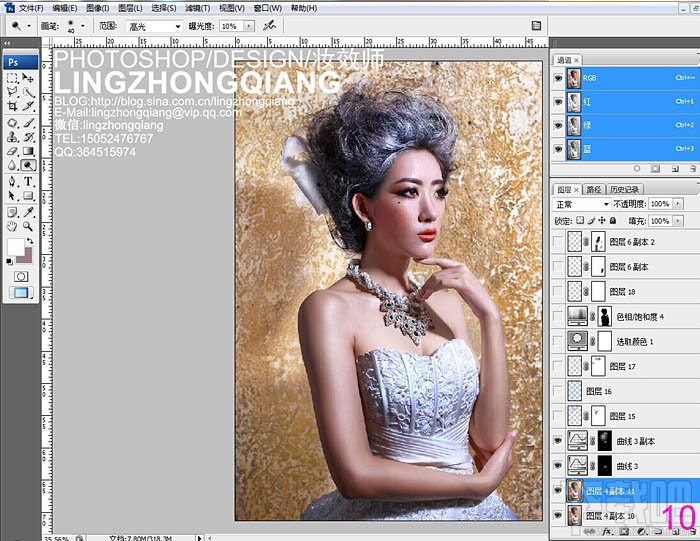Open the layer fill slider arrow
The image size is (700, 541).
[x=678, y=221]
